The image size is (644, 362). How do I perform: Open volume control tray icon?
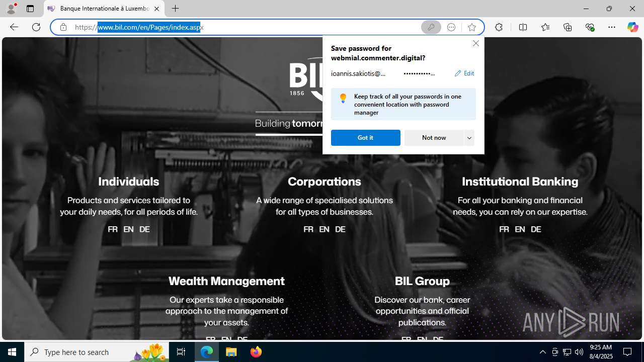coord(579,352)
